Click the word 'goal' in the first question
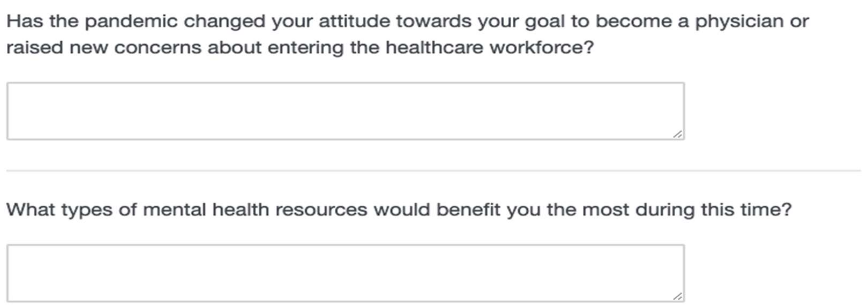Screen dimensions: 868x308 [544, 21]
